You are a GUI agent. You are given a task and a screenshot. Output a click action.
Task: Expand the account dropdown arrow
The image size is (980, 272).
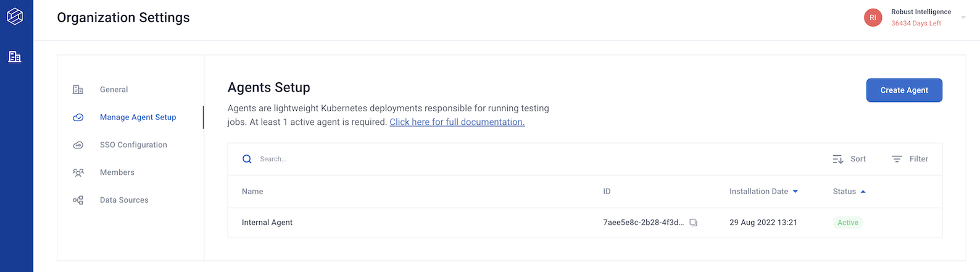[963, 17]
